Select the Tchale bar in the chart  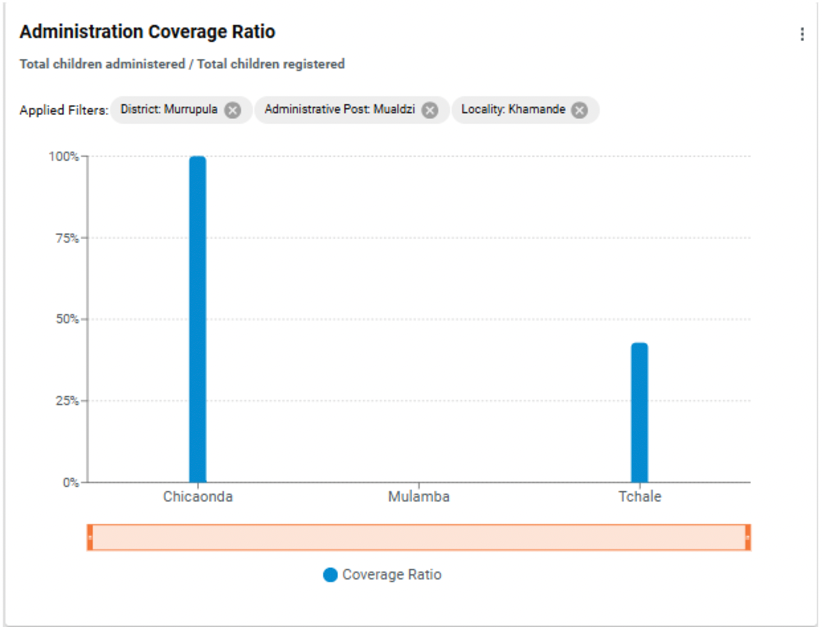click(639, 412)
